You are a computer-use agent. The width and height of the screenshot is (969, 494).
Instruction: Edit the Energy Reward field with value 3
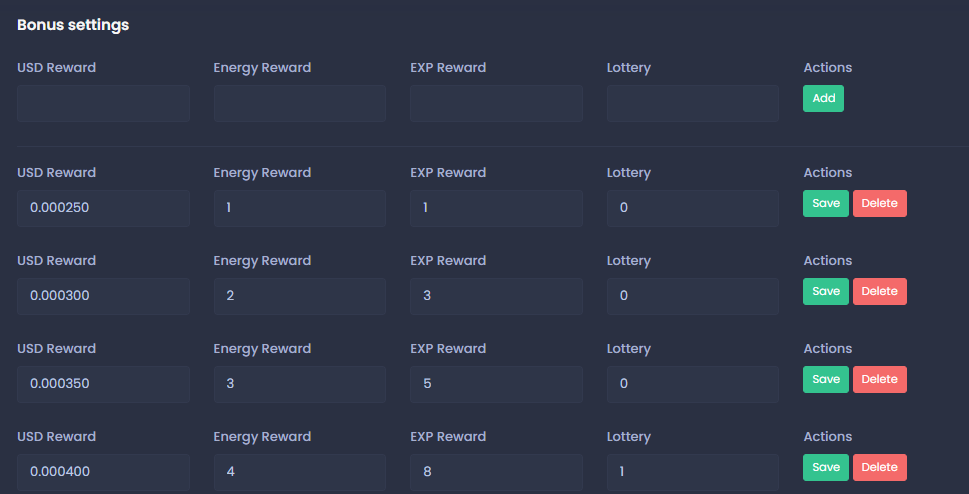[299, 384]
